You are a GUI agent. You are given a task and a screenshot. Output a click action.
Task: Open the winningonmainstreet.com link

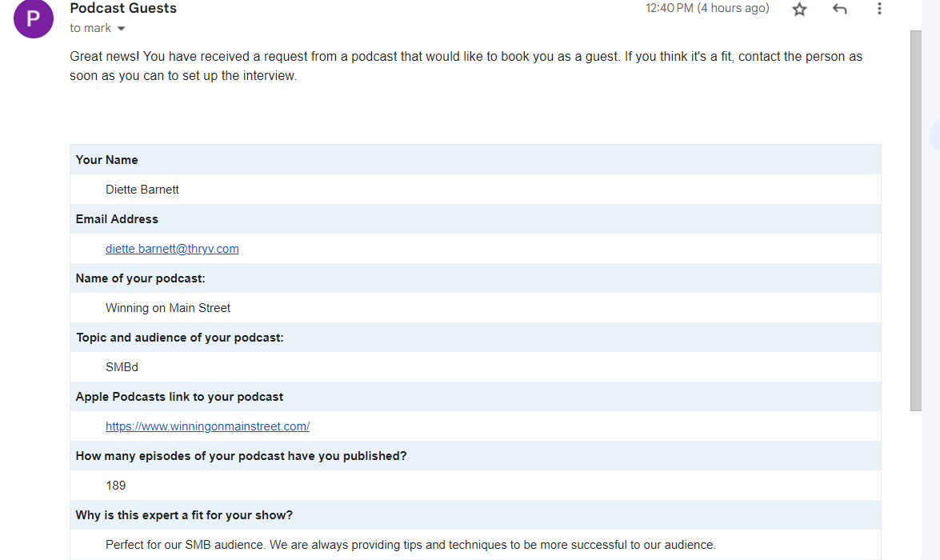click(x=207, y=426)
